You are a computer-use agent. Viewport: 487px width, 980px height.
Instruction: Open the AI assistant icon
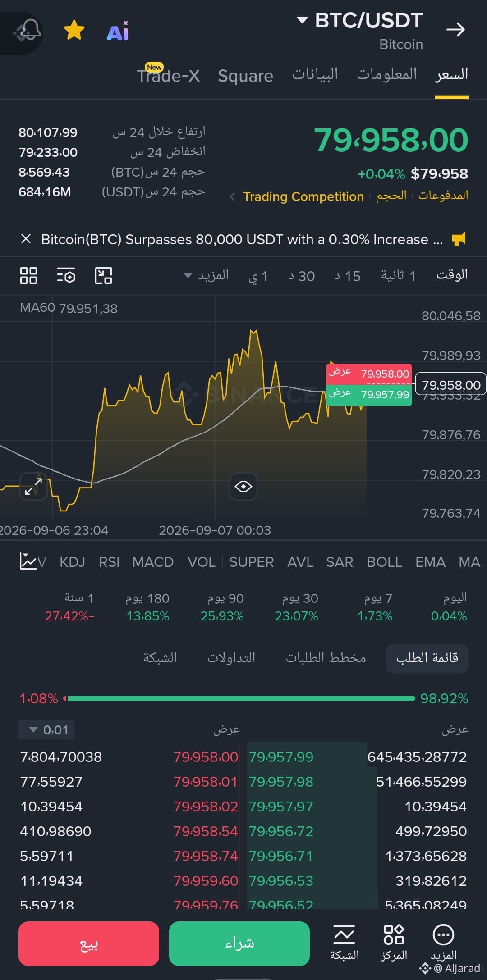click(x=118, y=31)
